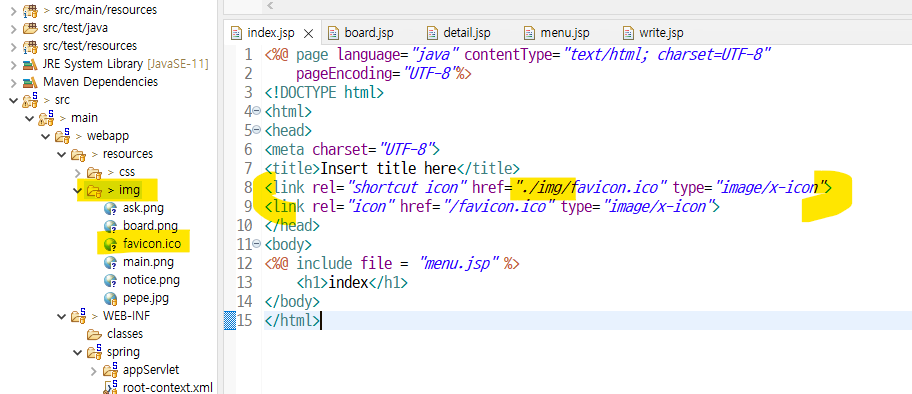The height and width of the screenshot is (394, 912).
Task: Collapse the img folder
Action: [78, 190]
